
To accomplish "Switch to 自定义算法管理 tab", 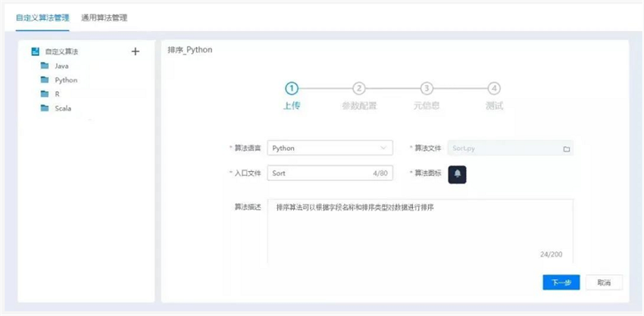I will coord(42,17).
